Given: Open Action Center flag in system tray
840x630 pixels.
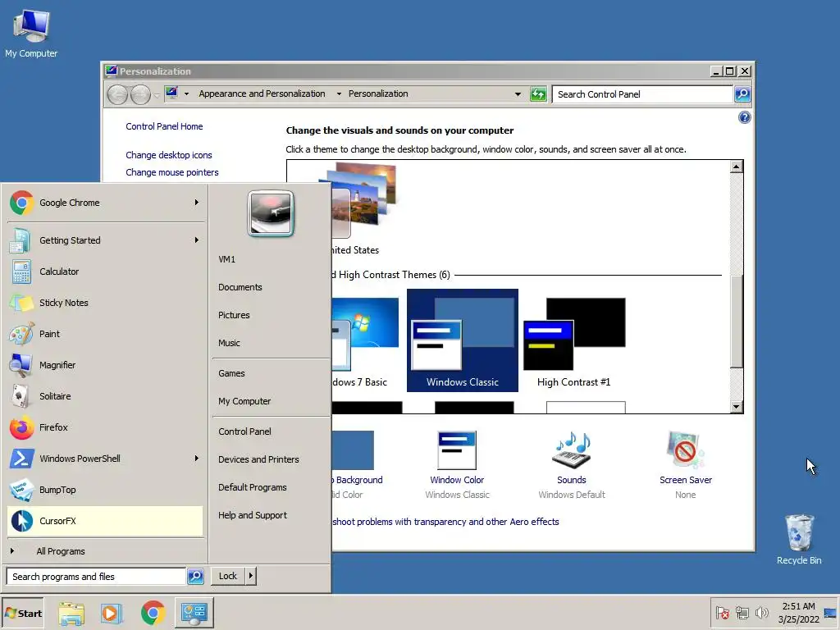Looking at the screenshot, I should coord(722,613).
